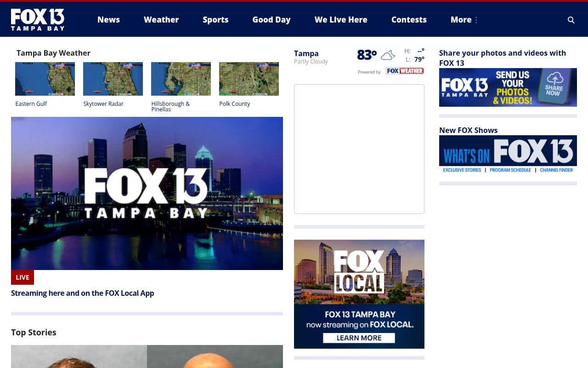588x368 pixels.
Task: Click the Polk County caption
Action: [x=235, y=104]
